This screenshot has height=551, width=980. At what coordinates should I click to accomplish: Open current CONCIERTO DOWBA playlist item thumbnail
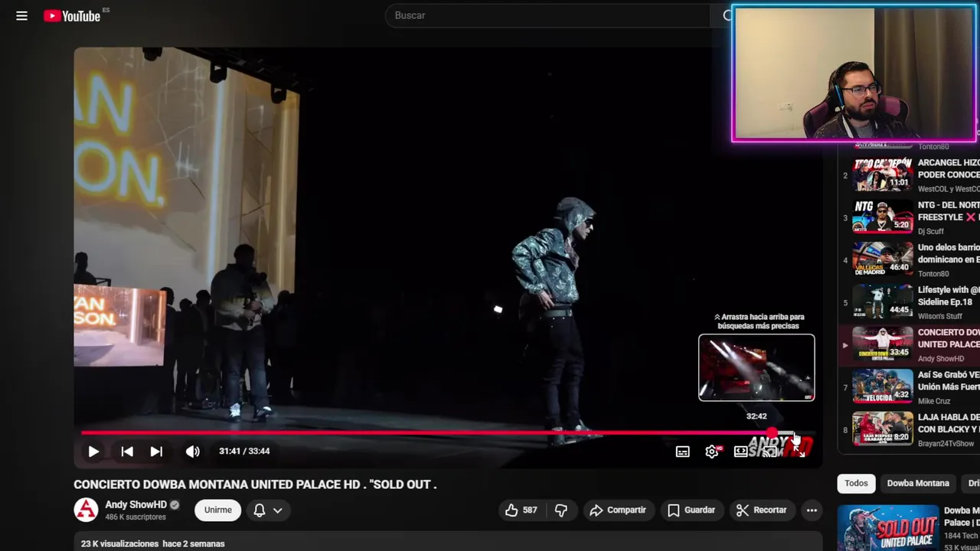tap(883, 344)
